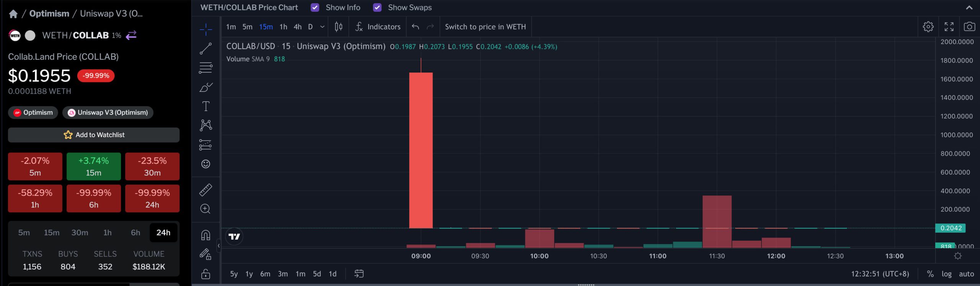
Task: Toggle magnet mode
Action: click(x=206, y=235)
